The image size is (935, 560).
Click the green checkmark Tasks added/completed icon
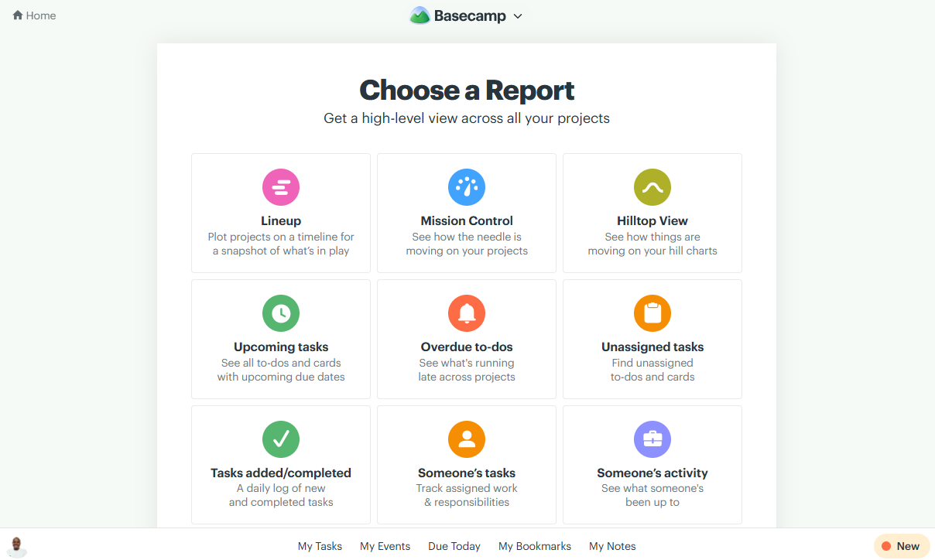pyautogui.click(x=281, y=439)
